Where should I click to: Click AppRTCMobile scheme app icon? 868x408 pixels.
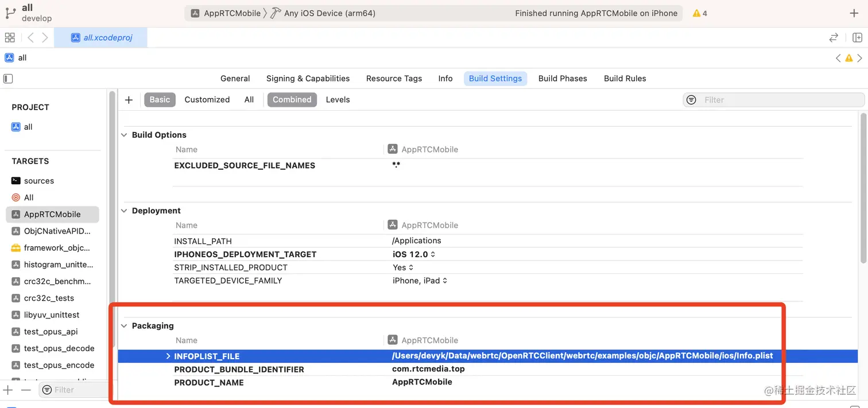pos(195,13)
